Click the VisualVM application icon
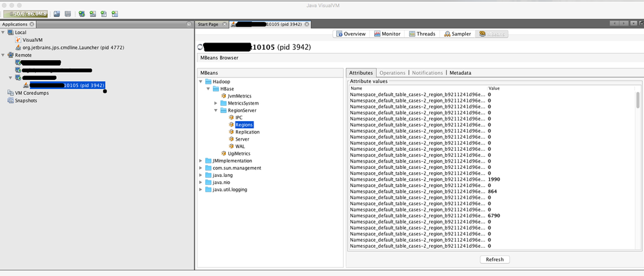Viewport: 644px width, 276px height. [18, 40]
